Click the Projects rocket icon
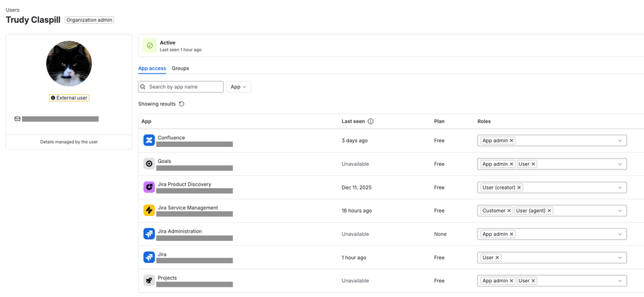The width and height of the screenshot is (644, 297). 149,281
